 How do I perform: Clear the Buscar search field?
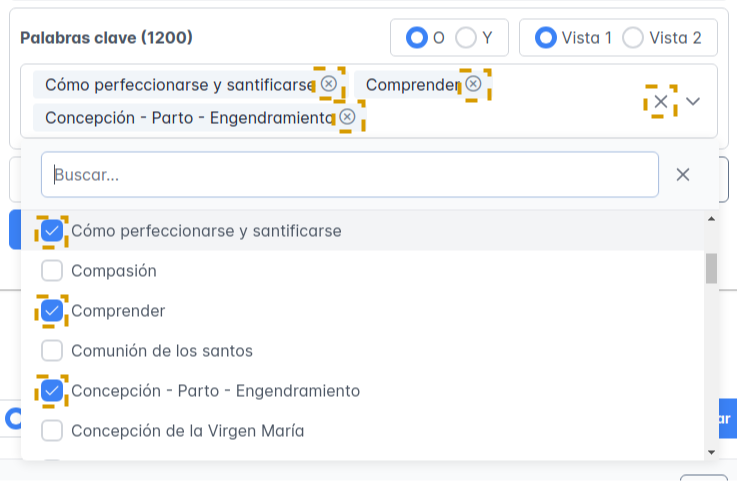pos(683,174)
